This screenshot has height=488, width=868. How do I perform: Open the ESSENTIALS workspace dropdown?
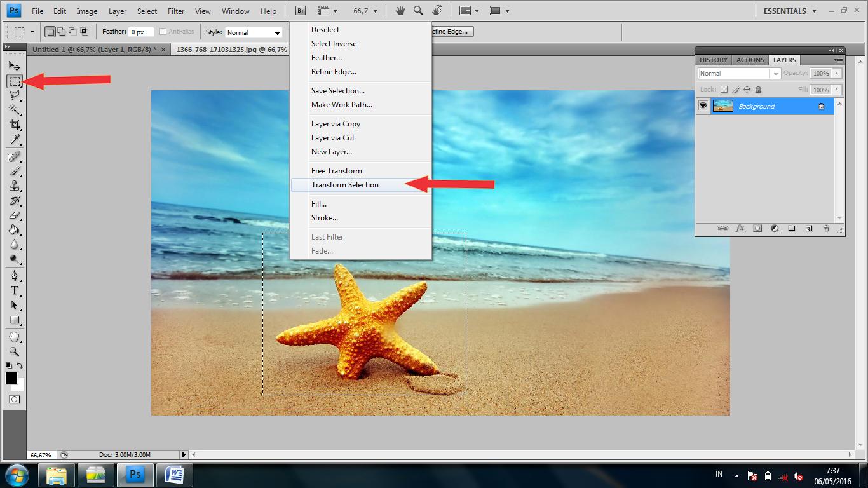pyautogui.click(x=789, y=11)
